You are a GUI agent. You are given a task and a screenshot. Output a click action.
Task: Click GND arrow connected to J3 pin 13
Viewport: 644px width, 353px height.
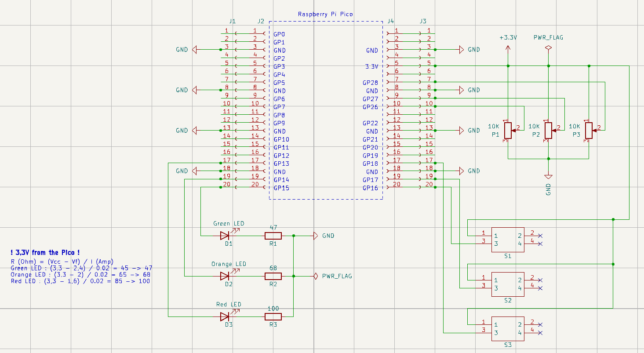click(461, 131)
